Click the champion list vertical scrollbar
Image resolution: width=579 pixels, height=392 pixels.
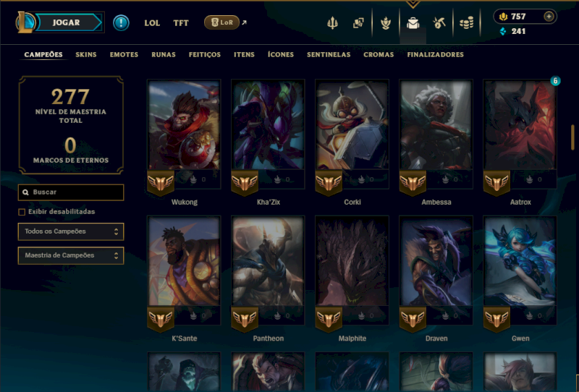tap(573, 137)
